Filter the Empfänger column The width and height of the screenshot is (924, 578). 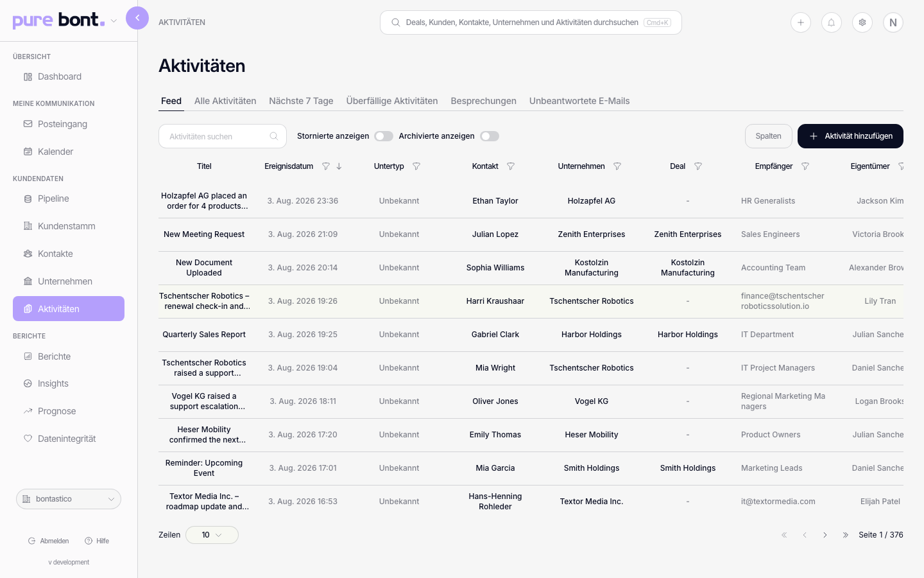point(805,166)
